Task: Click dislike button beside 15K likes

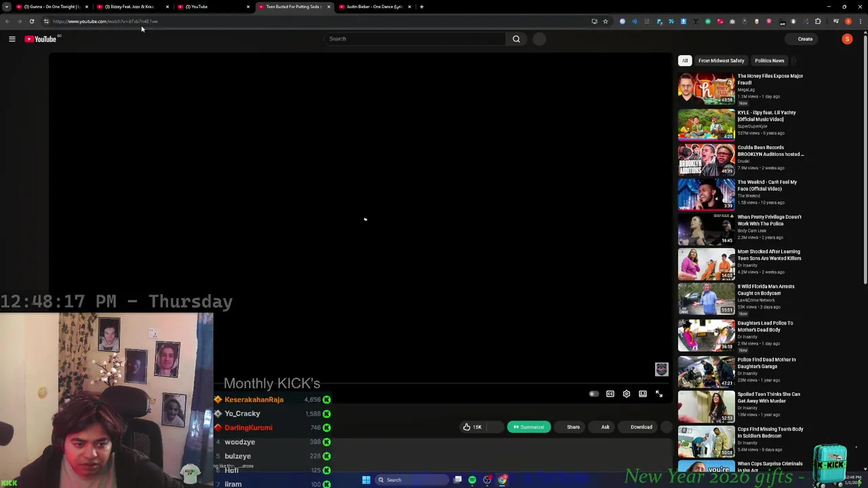Action: coord(496,427)
